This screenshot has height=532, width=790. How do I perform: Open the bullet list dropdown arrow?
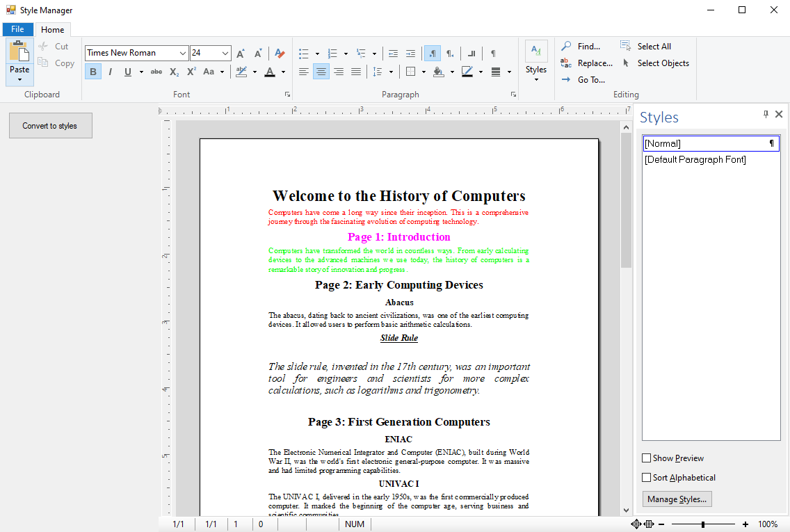point(317,54)
